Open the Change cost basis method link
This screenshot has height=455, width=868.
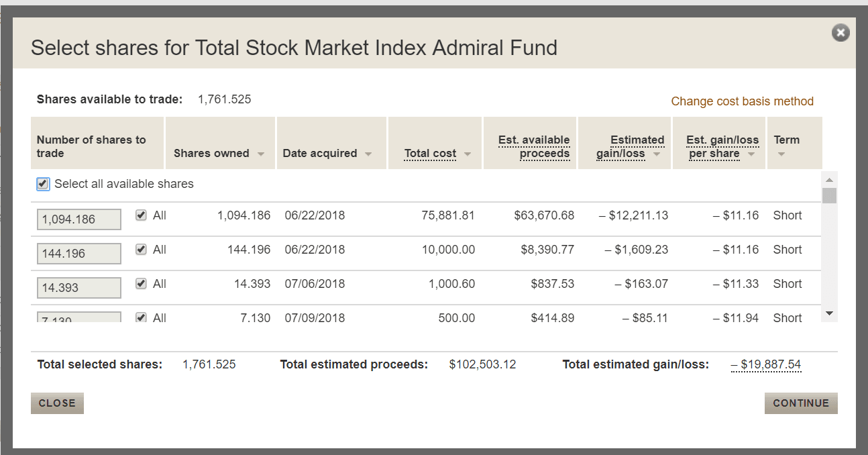tap(743, 101)
